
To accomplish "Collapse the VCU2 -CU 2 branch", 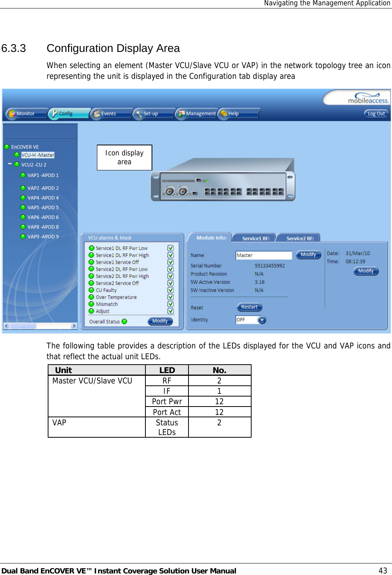I will tap(10, 164).
